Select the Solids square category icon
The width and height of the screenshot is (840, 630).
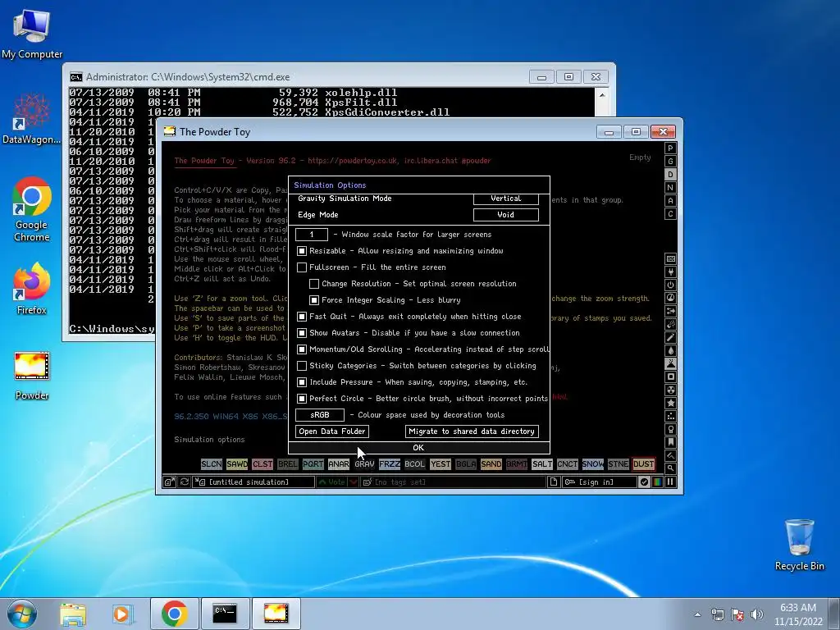tap(670, 377)
